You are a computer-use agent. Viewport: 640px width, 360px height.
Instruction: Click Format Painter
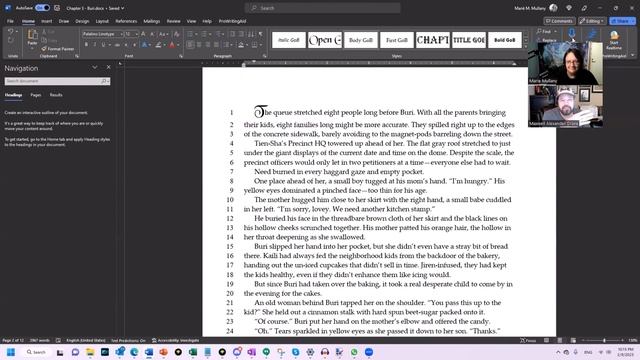point(58,49)
